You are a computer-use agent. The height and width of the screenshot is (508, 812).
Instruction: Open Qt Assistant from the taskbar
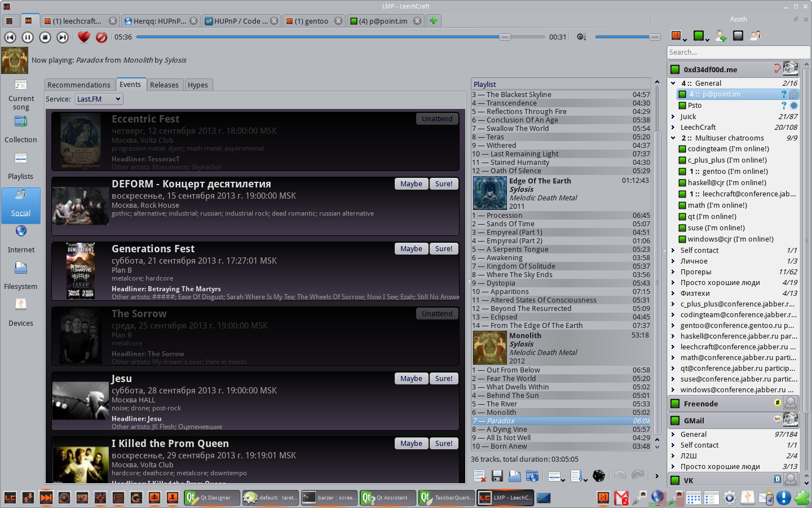[x=388, y=498]
